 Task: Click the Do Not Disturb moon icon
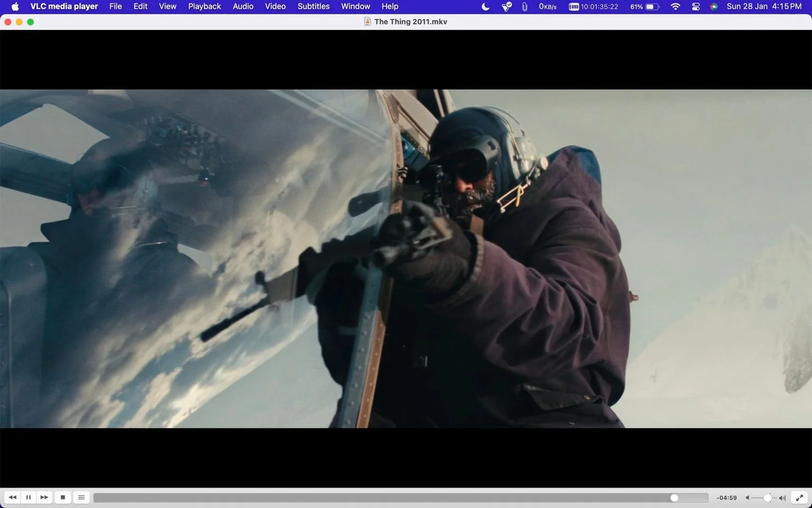pyautogui.click(x=486, y=6)
